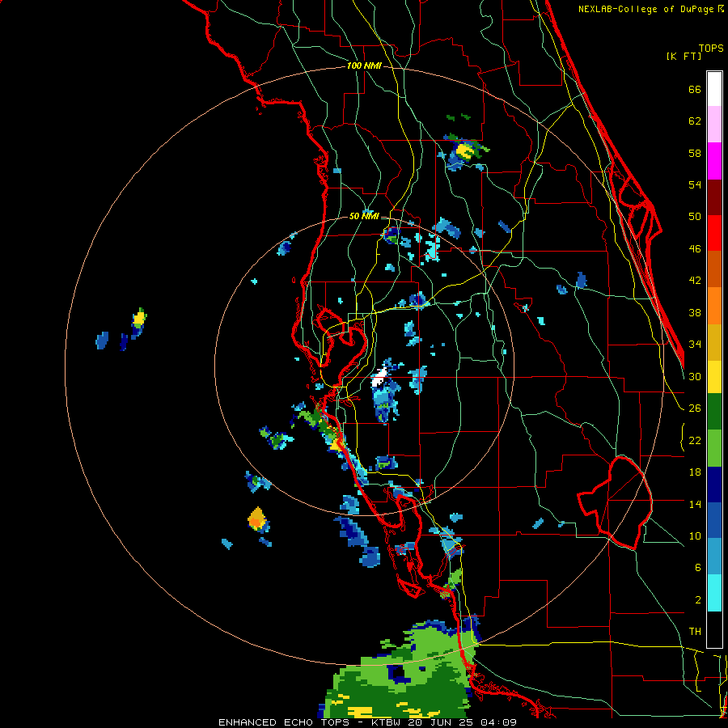Pick the bright yellow legend swatch
Screen dimensions: 728x728
tap(714, 377)
